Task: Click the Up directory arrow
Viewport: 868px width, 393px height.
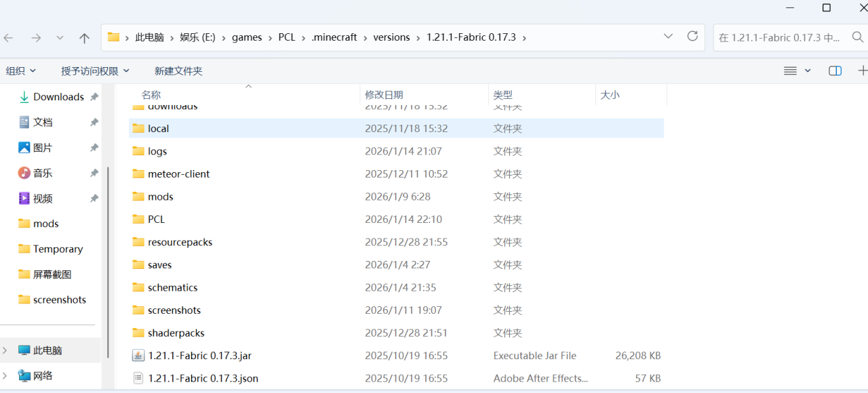Action: coord(84,38)
